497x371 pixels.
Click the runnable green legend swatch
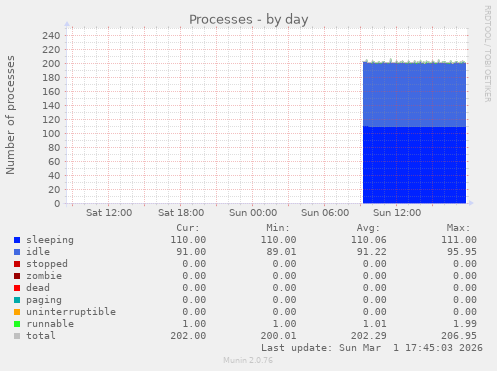pyautogui.click(x=17, y=324)
